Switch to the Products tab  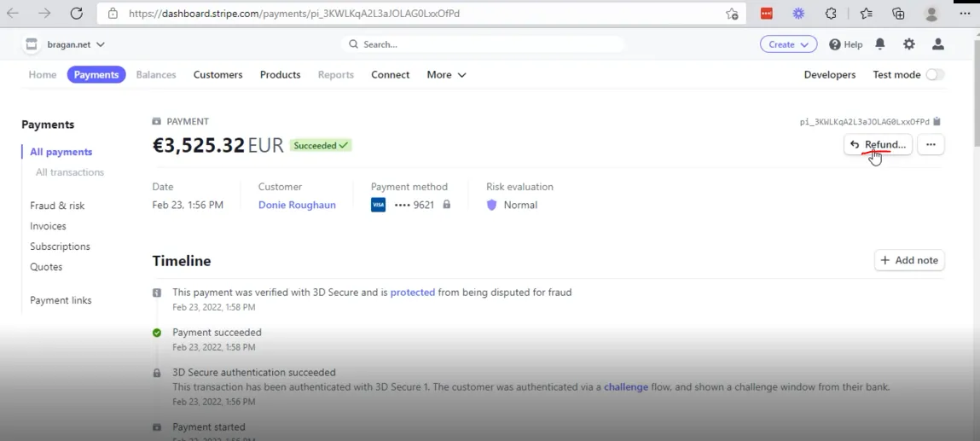pos(280,74)
